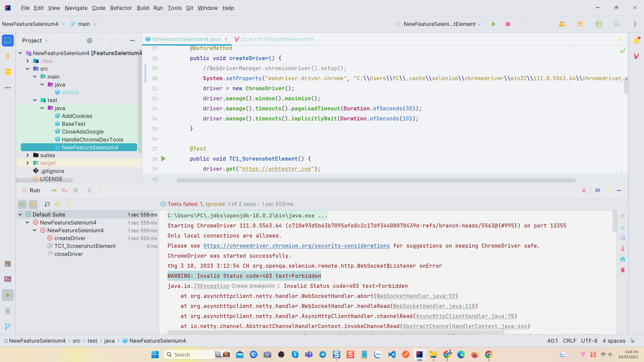
Task: Start debugging with the red bug icon
Action: coord(508,24)
